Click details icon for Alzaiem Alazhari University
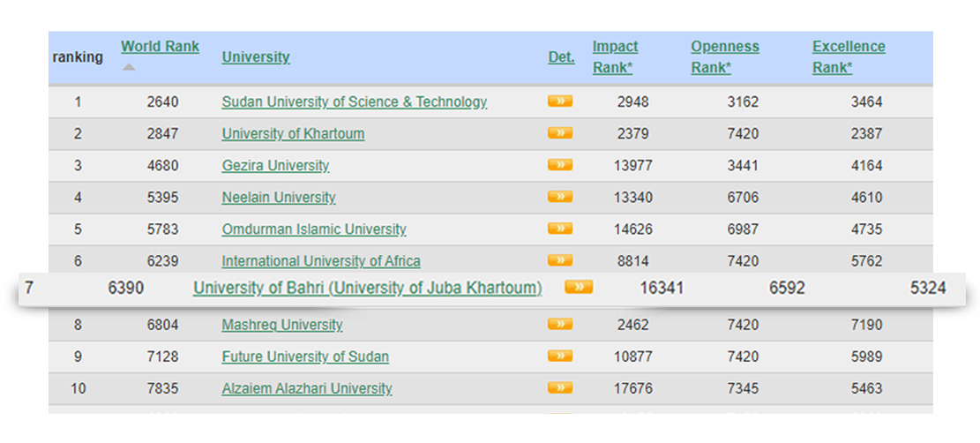 click(560, 387)
